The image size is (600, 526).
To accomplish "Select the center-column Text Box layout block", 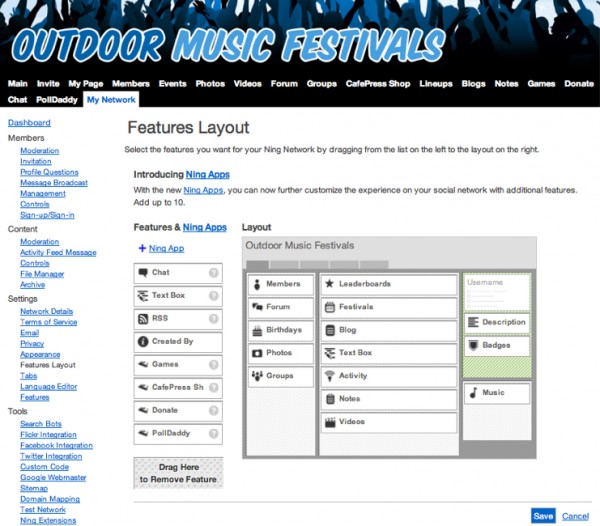I will pyautogui.click(x=389, y=353).
